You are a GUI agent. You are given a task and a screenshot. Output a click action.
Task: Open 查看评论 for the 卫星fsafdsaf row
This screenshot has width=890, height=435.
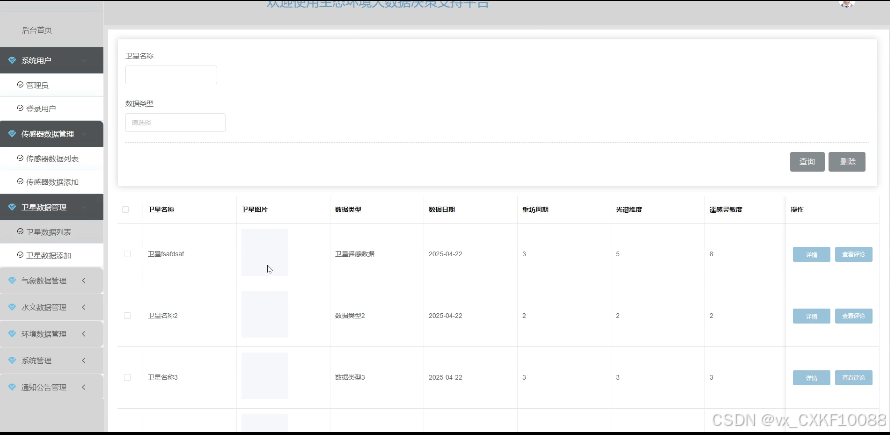pos(854,254)
